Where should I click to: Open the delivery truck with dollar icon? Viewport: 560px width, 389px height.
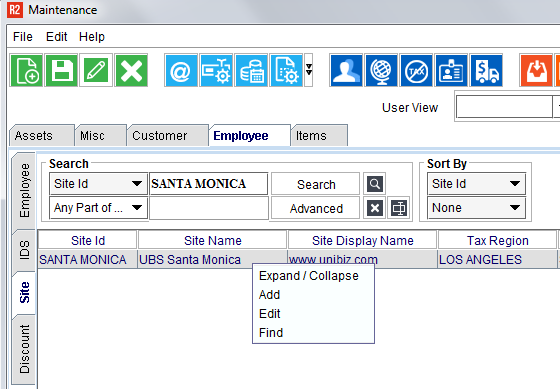pyautogui.click(x=486, y=70)
